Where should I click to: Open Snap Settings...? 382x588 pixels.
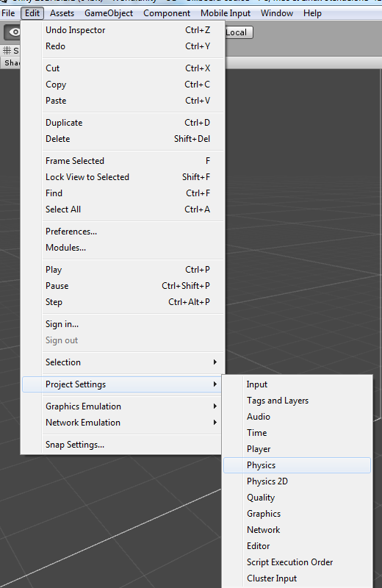pos(123,445)
